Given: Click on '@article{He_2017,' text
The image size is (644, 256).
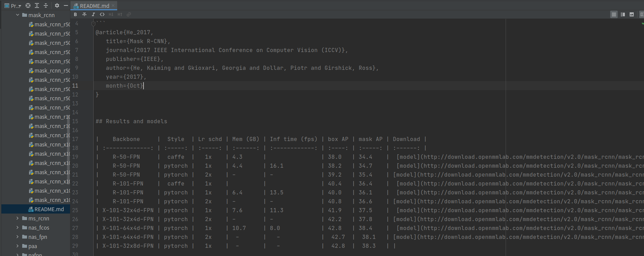Looking at the screenshot, I should pyautogui.click(x=124, y=32).
